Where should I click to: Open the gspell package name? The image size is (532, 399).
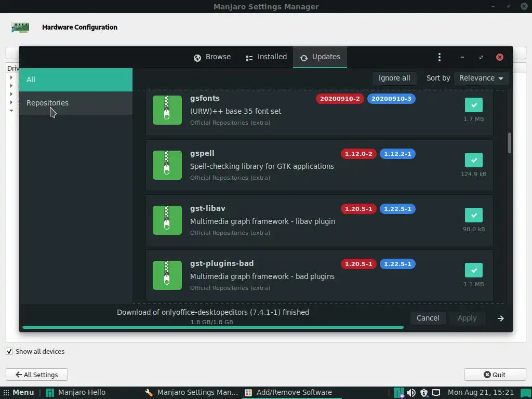202,153
